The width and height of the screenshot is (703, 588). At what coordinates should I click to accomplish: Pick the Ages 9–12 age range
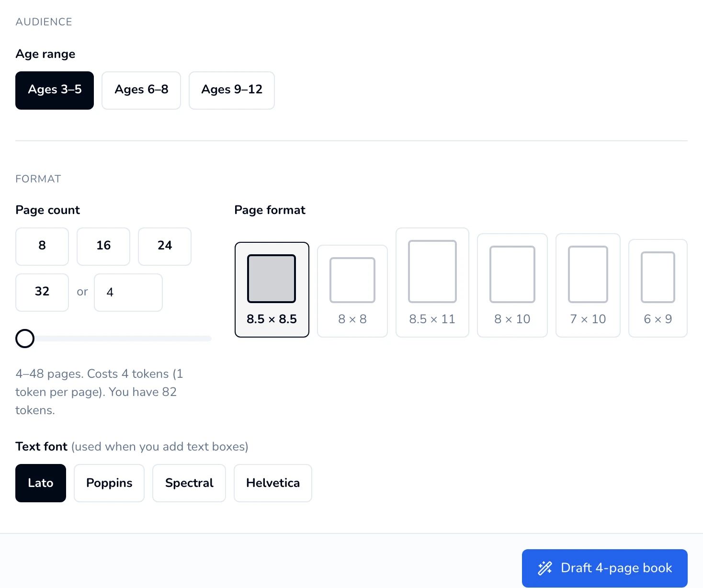tap(232, 90)
